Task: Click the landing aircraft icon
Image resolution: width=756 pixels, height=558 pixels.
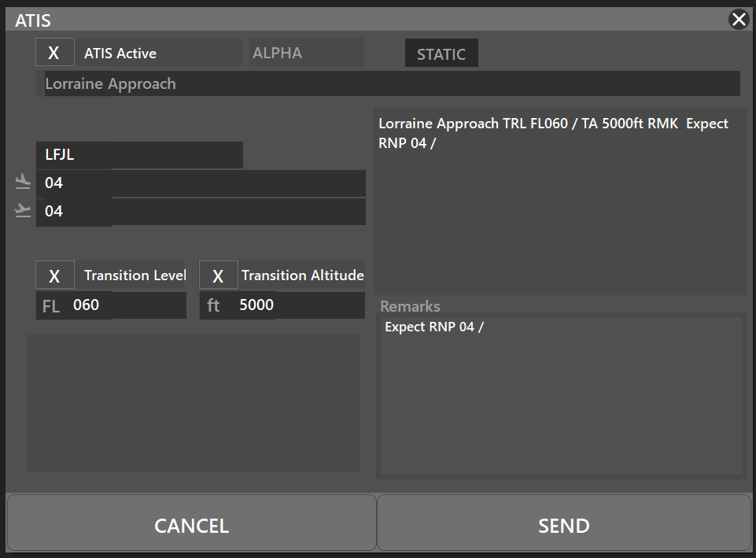Action: coord(23,181)
